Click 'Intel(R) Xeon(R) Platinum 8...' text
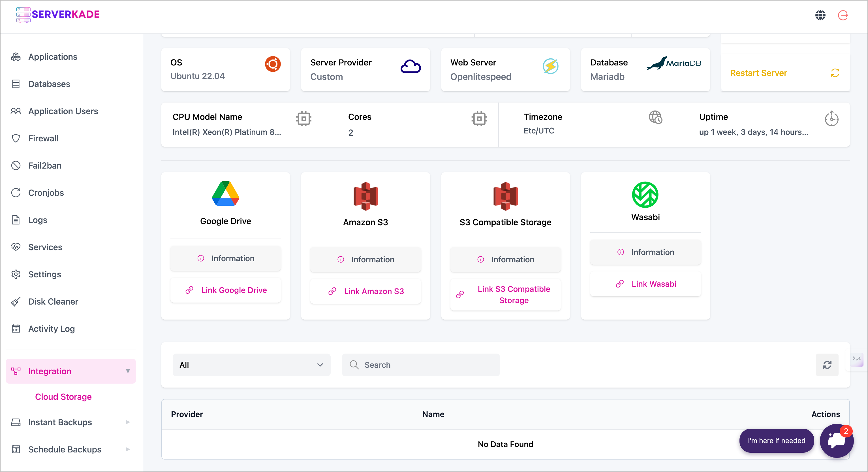 (x=227, y=132)
